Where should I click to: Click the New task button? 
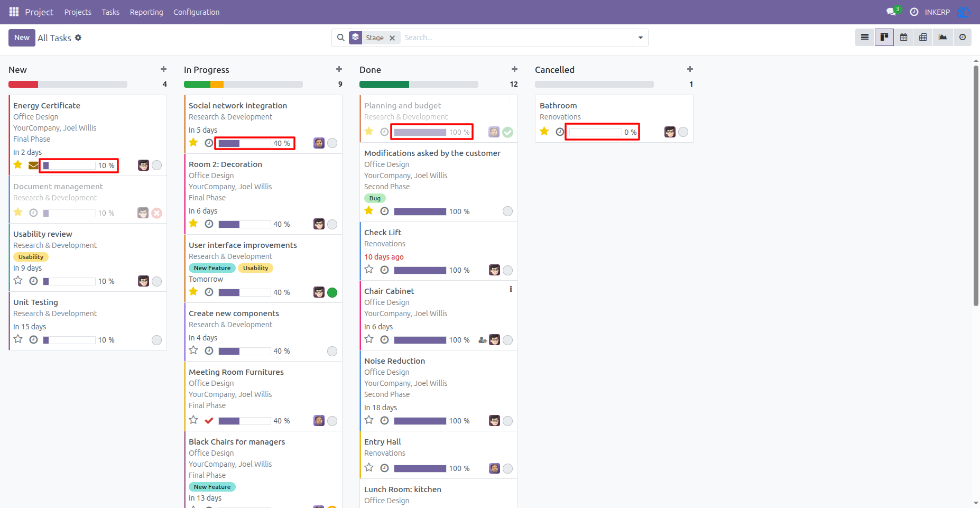pyautogui.click(x=22, y=38)
